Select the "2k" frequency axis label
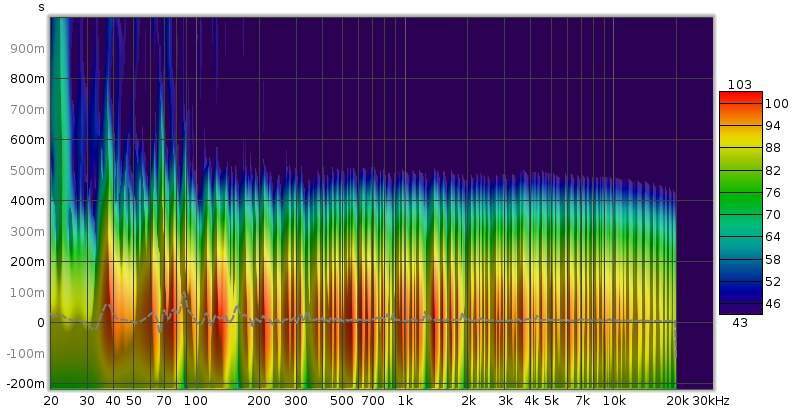Image resolution: width=800 pixels, height=412 pixels. 469,401
